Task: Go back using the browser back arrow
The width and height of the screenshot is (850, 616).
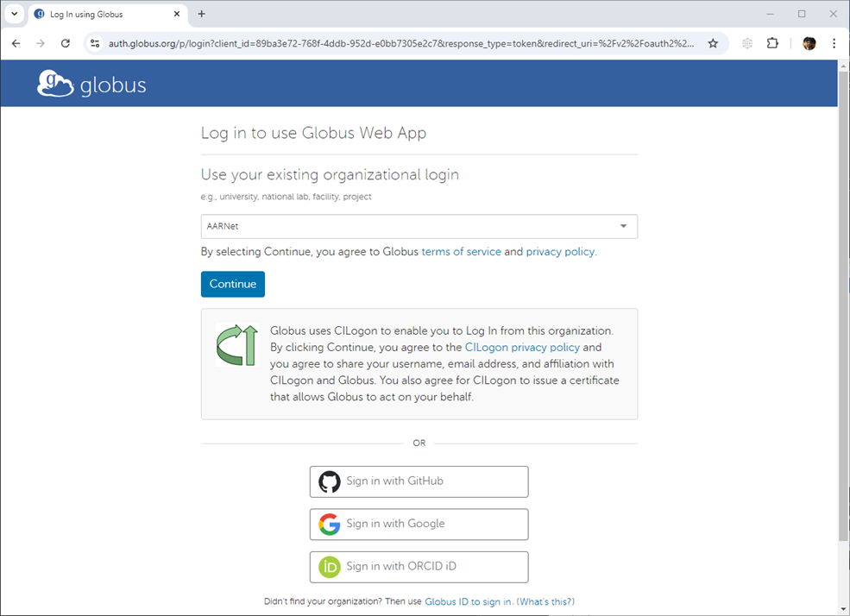Action: 16,43
